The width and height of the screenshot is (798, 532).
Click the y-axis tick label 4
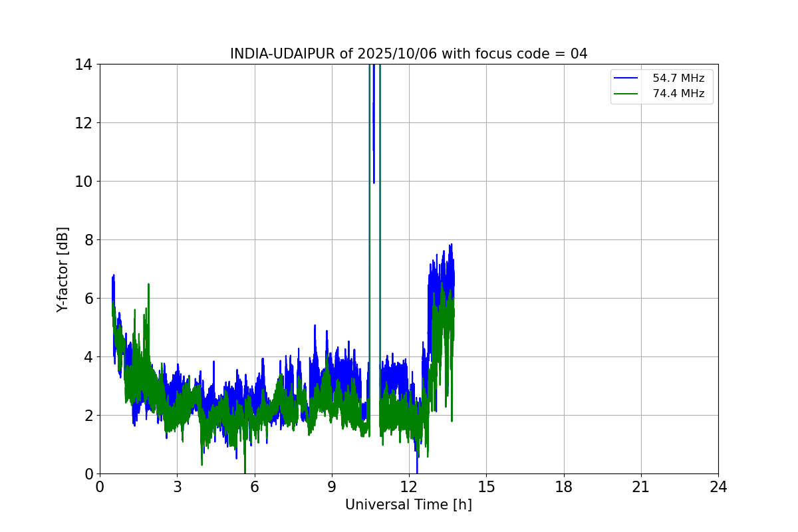(x=87, y=357)
